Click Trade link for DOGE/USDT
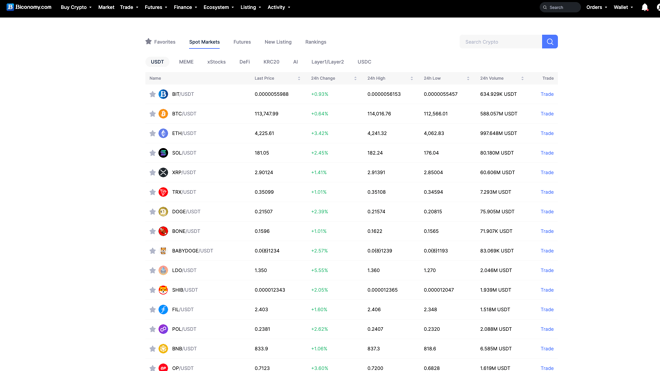 (x=547, y=212)
